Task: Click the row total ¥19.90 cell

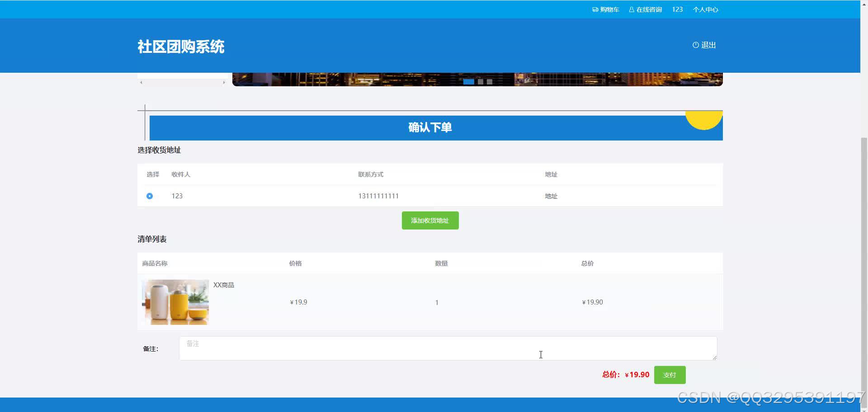Action: [x=592, y=302]
